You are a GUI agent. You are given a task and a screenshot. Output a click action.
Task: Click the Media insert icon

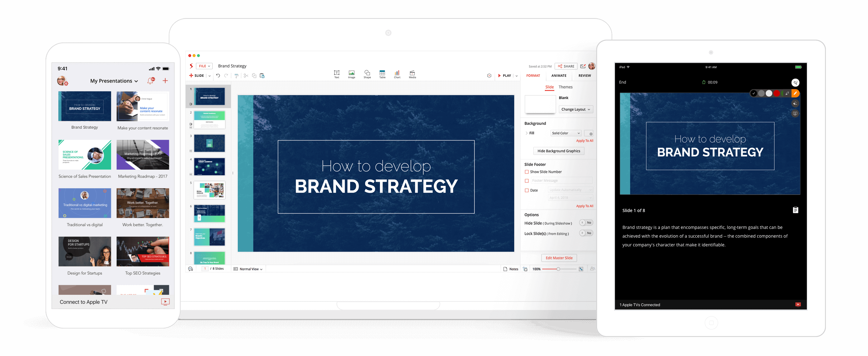coord(412,74)
